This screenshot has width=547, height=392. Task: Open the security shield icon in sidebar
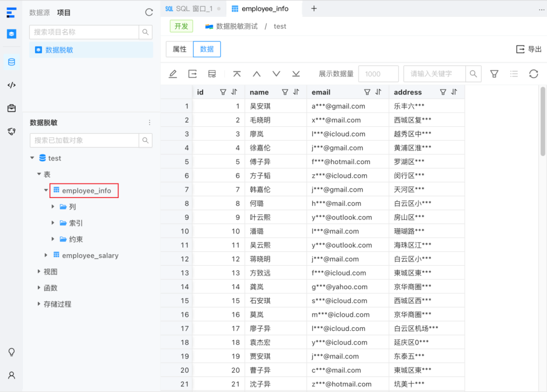12,132
